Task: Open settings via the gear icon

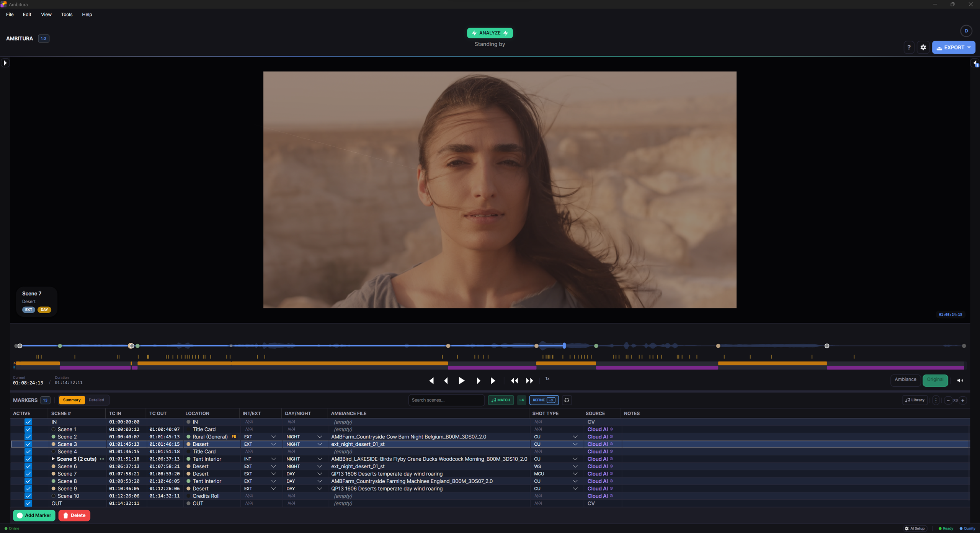Action: pyautogui.click(x=923, y=47)
